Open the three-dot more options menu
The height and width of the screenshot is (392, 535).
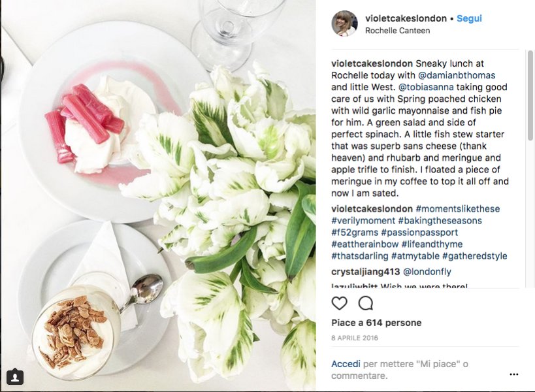(x=514, y=374)
